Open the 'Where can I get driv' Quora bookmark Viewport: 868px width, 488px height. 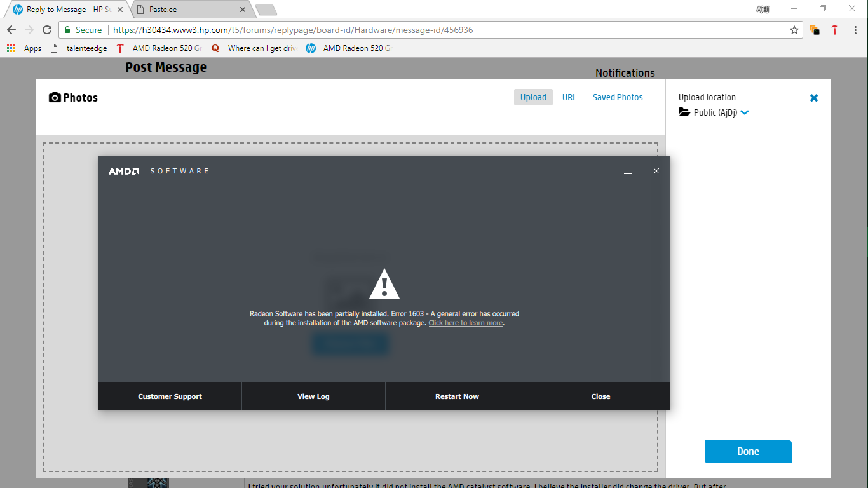[x=254, y=48]
